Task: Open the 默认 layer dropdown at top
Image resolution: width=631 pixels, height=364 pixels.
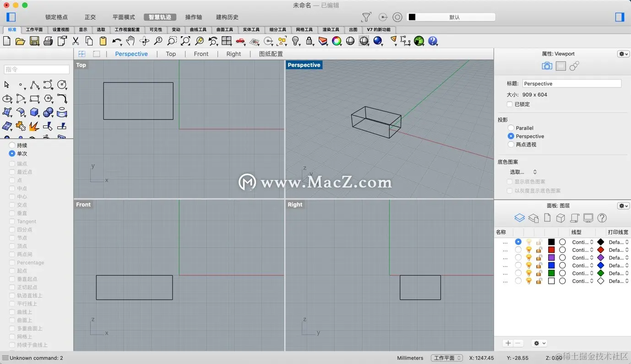Action: [451, 17]
